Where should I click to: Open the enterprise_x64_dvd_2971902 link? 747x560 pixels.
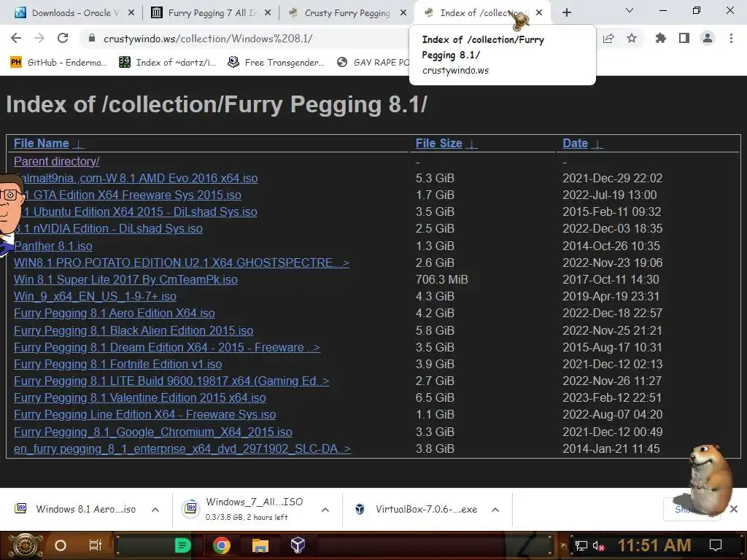[182, 448]
